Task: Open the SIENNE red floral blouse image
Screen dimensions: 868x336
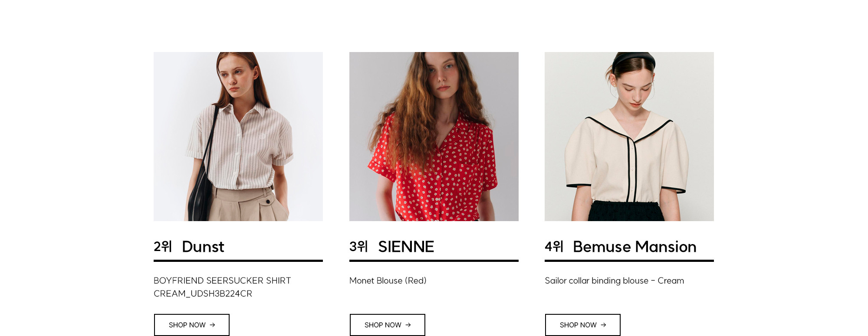Action: [x=434, y=137]
